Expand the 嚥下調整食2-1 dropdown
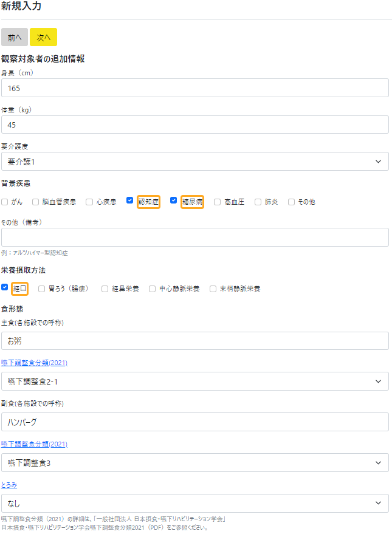The image size is (392, 537). pos(194,381)
